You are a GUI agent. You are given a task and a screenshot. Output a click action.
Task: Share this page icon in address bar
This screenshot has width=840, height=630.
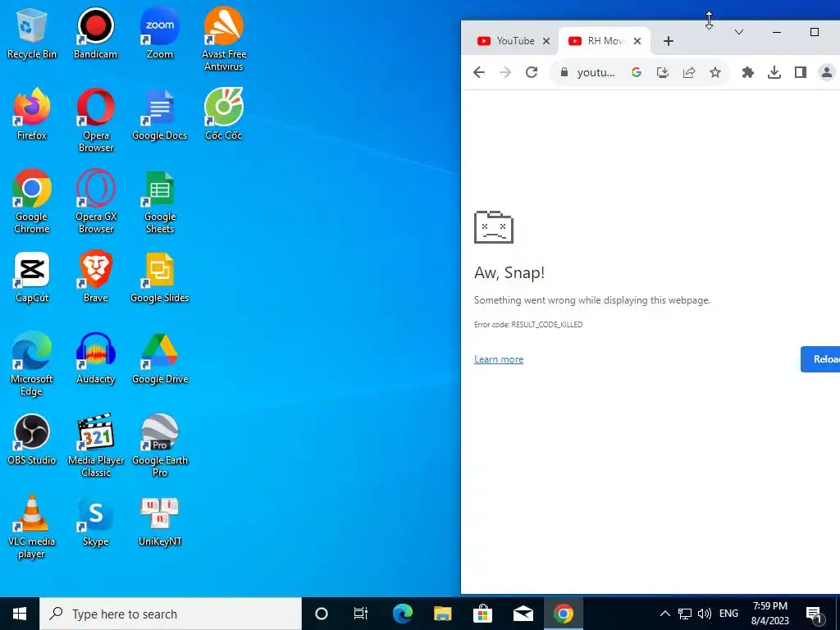pyautogui.click(x=689, y=72)
